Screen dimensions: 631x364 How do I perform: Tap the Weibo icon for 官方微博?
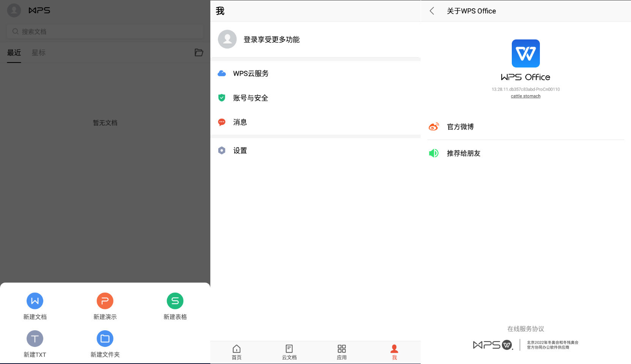pos(434,127)
